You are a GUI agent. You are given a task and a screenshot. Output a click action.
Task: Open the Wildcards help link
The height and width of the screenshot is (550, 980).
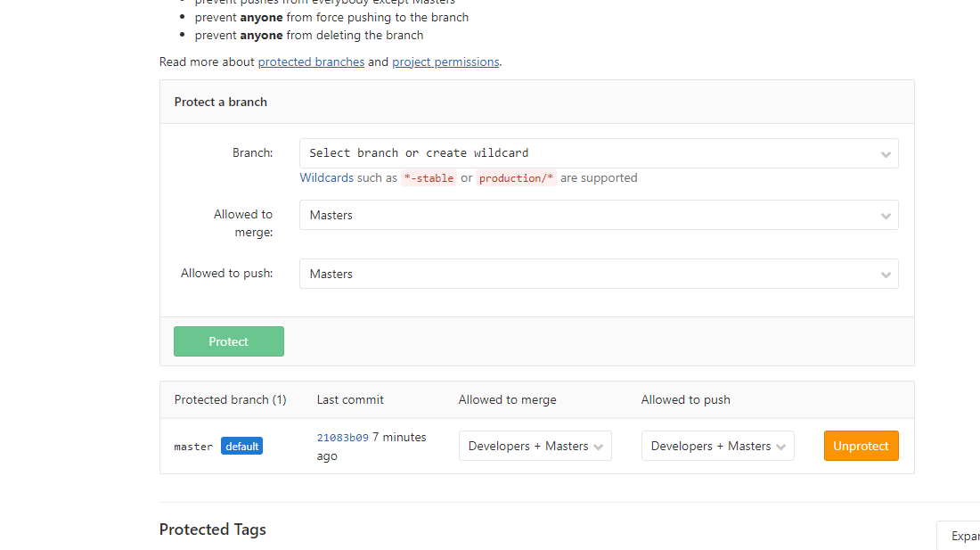(326, 177)
